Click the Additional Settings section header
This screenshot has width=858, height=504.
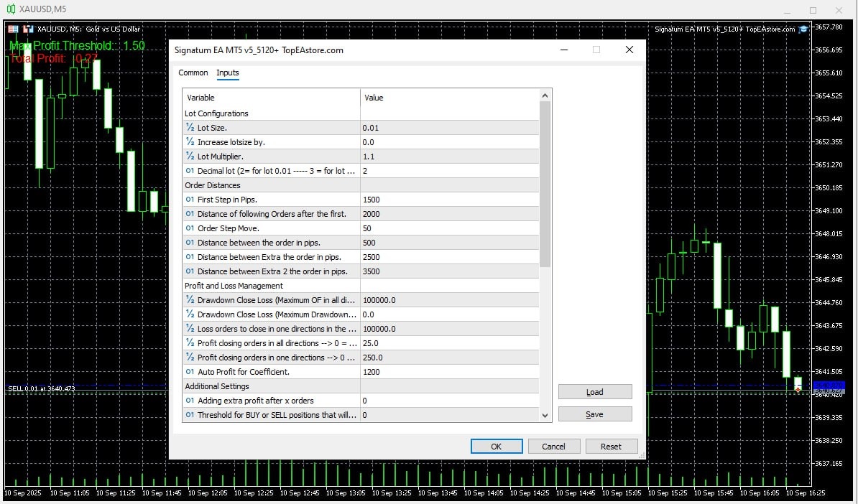point(217,386)
